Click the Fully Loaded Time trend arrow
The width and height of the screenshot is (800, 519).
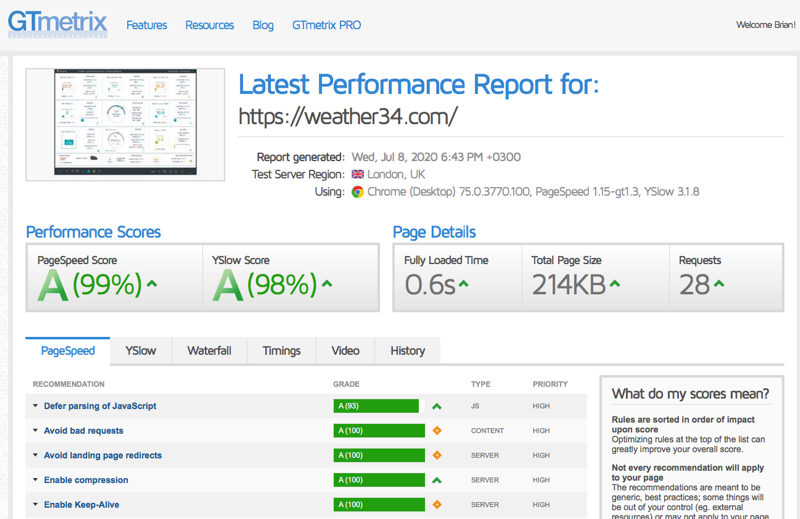click(463, 284)
